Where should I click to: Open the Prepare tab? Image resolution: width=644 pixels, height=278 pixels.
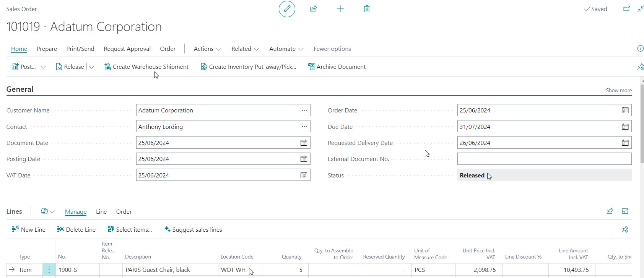47,49
